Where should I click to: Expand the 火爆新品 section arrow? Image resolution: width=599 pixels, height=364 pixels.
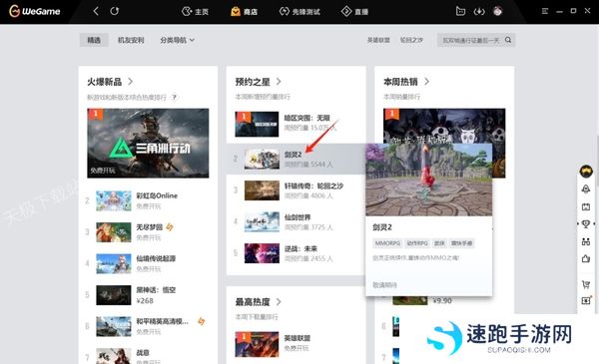tap(130, 81)
